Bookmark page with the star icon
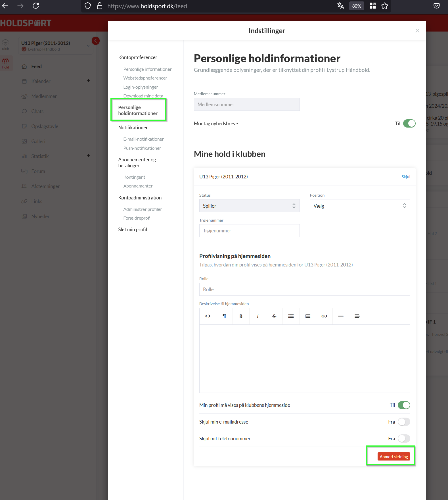448x500 pixels. 385,6
